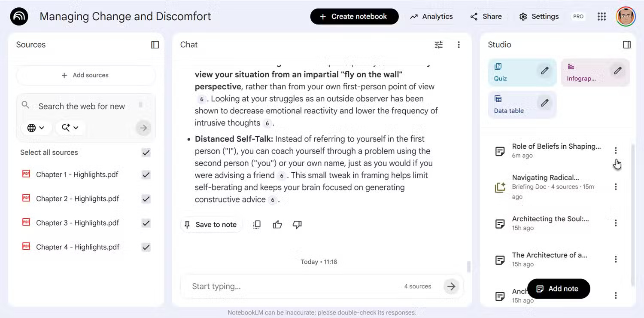644x318 pixels.
Task: Click Save to note
Action: 211,224
